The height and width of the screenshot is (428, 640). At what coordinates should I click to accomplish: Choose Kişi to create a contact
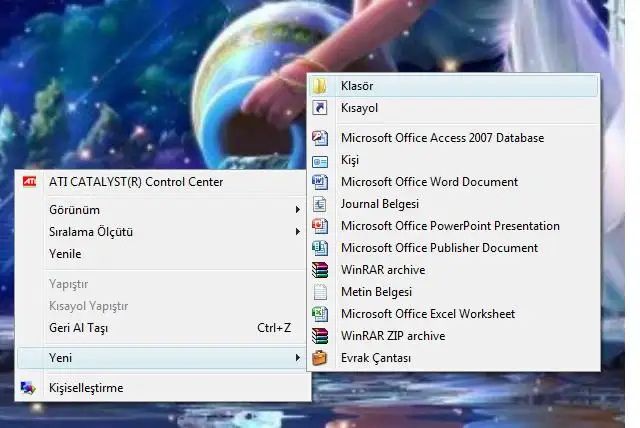click(453, 160)
